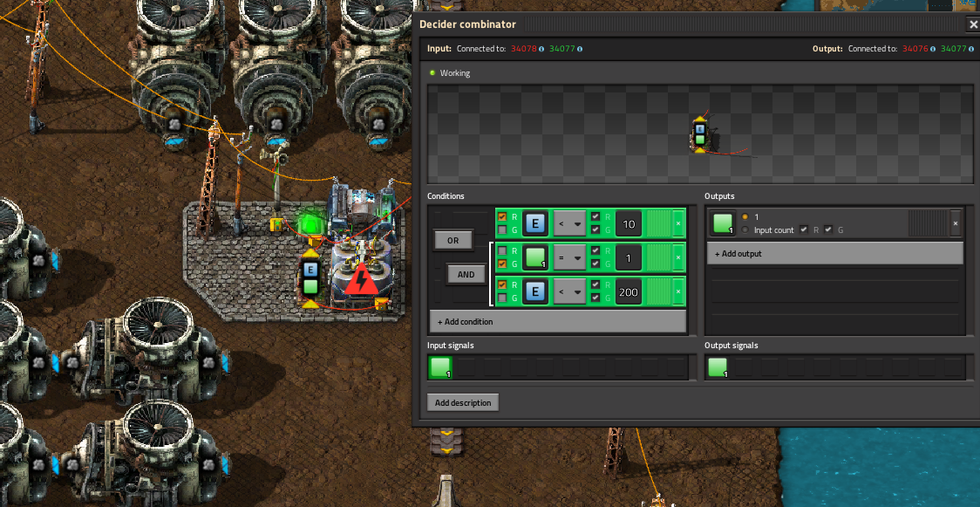The image size is (980, 507).
Task: Toggle output Input count red wire checkbox
Action: click(804, 230)
